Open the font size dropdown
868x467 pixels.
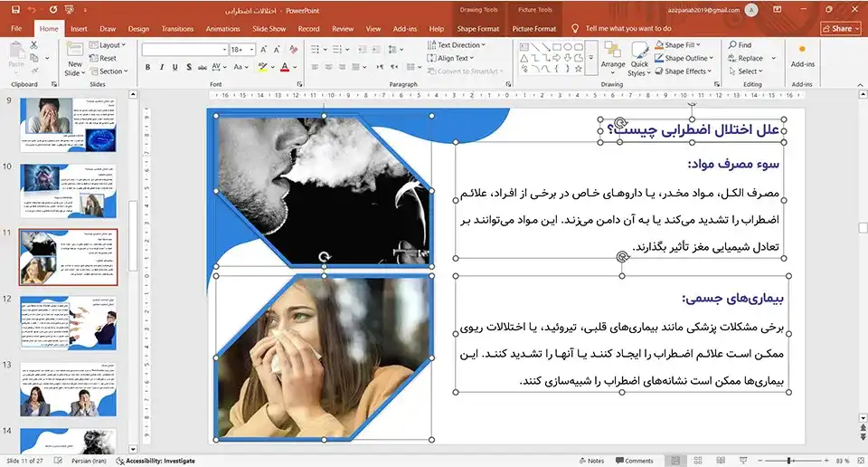(x=252, y=49)
